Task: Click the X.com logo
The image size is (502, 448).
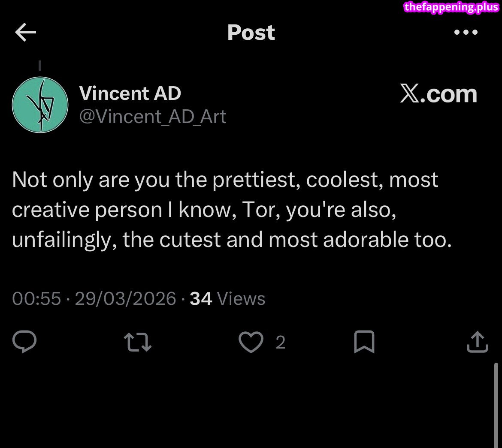Action: click(x=438, y=94)
